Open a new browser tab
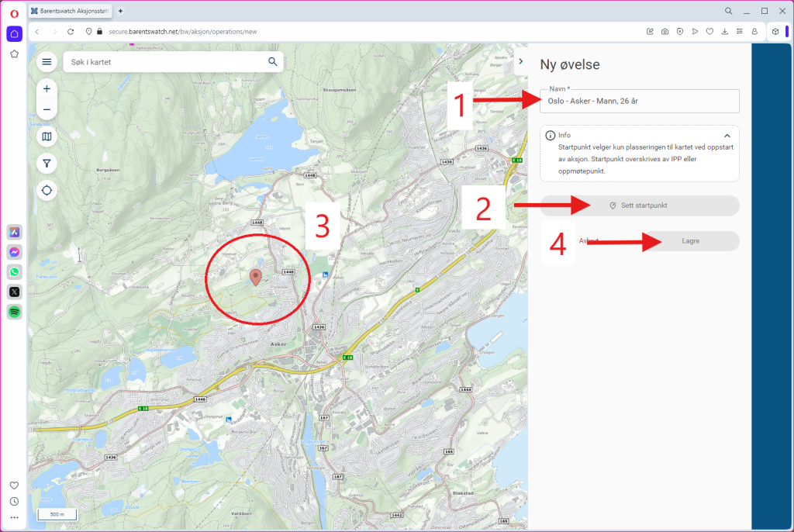Image resolution: width=794 pixels, height=532 pixels. 120,11
